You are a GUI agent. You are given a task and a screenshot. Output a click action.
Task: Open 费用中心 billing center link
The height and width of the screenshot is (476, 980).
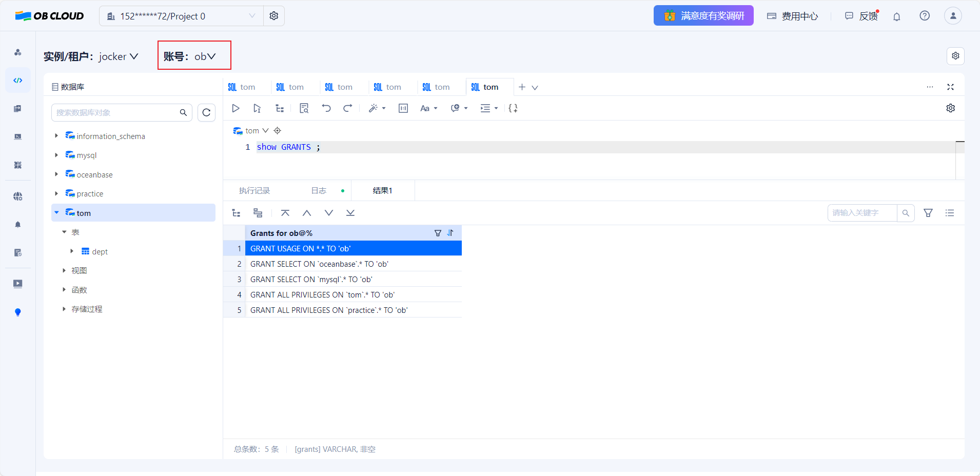pyautogui.click(x=792, y=16)
